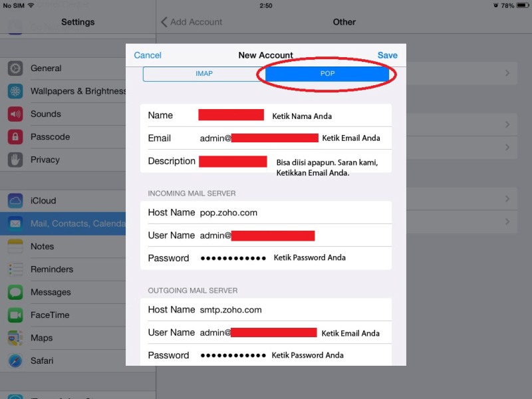Tap the iCloud cloud icon
This screenshot has width=532, height=399.
click(15, 201)
